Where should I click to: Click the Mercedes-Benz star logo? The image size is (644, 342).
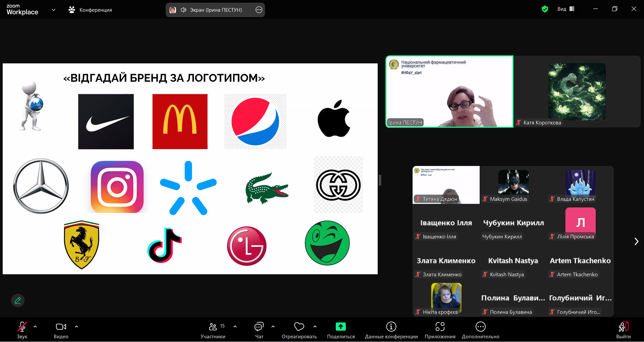[41, 186]
